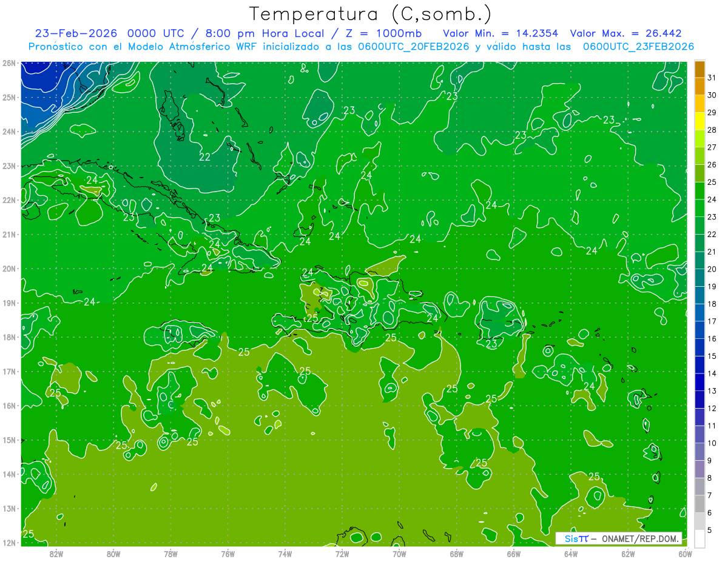Select the brown-orange legend swatch above 31

699,69
